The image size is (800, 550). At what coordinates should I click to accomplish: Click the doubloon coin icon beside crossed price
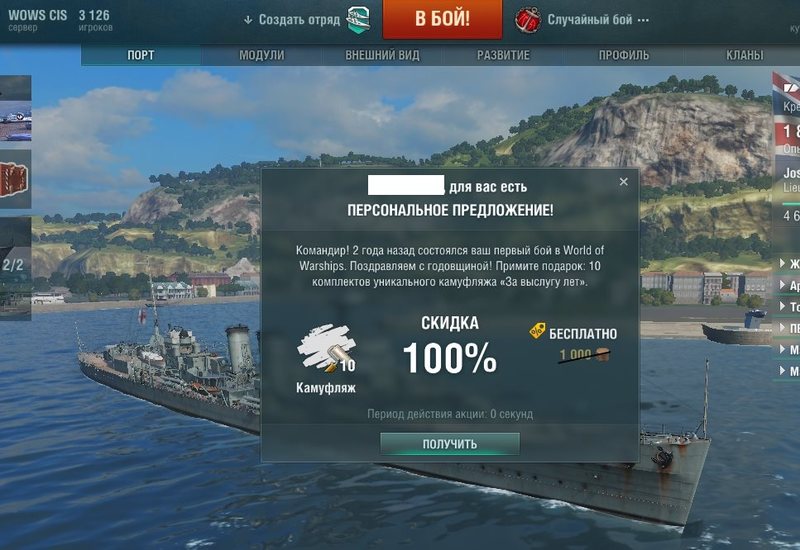pos(602,355)
